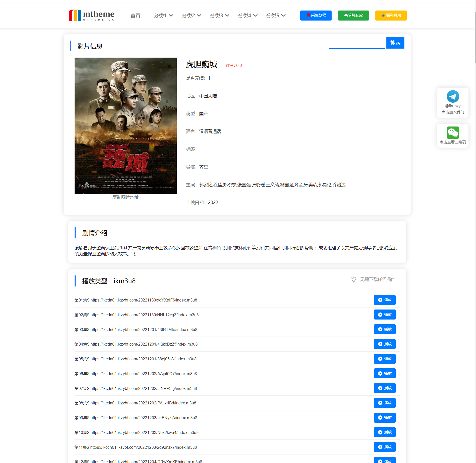Click the blue 采集教程 button
This screenshot has width=476, height=463.
click(x=316, y=16)
